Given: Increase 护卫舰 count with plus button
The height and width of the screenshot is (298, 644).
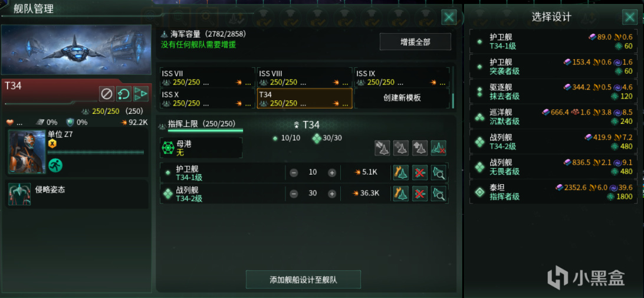Looking at the screenshot, I should pyautogui.click(x=332, y=173).
